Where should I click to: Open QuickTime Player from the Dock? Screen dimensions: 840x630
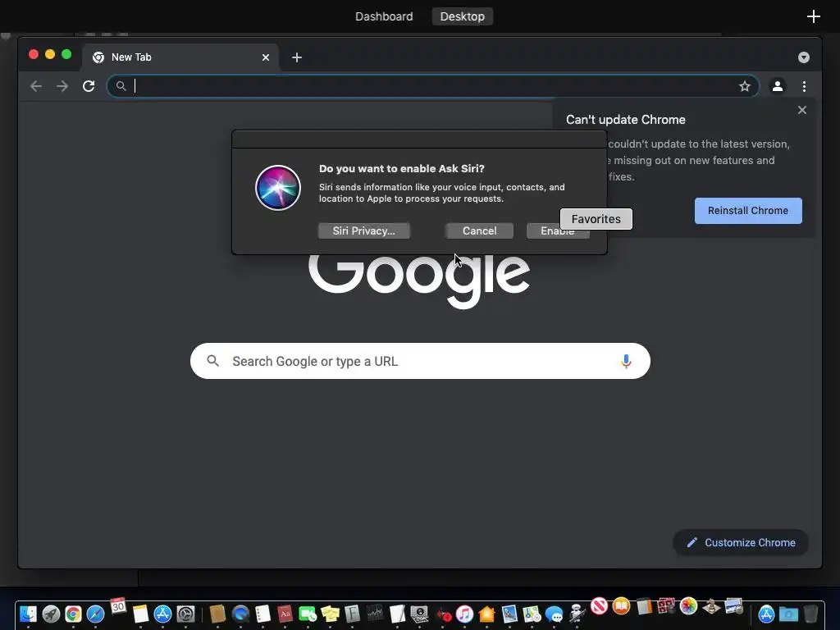[x=240, y=614]
